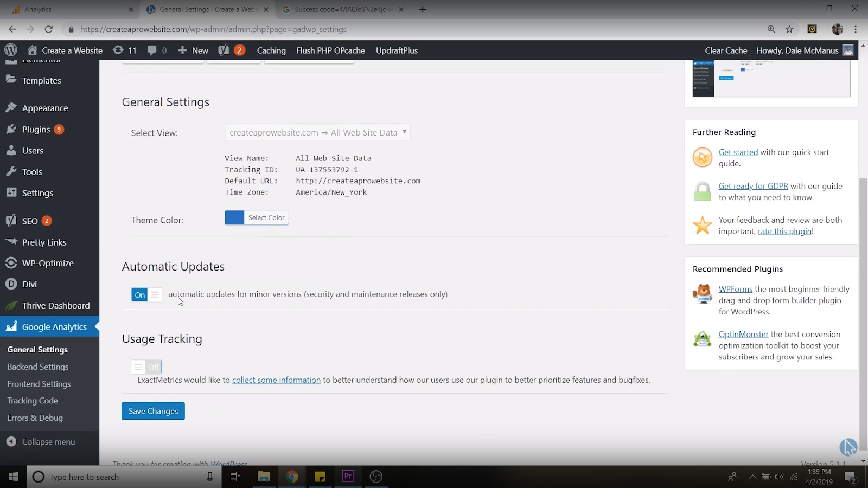Open the New content menu

pos(193,50)
